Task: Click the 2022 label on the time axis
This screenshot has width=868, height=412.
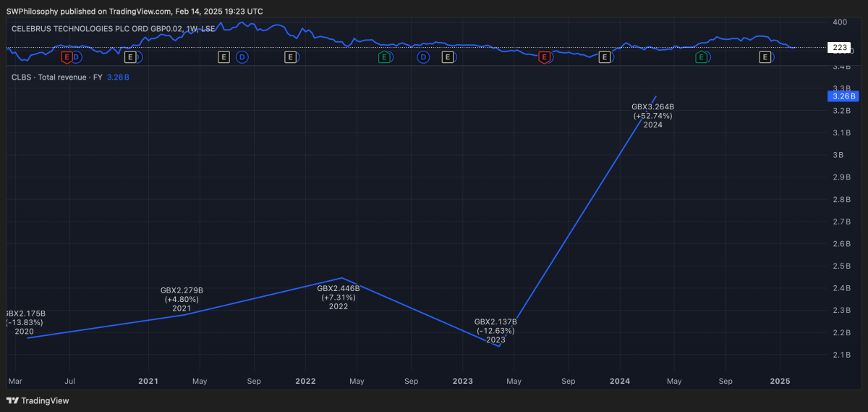Action: click(305, 380)
